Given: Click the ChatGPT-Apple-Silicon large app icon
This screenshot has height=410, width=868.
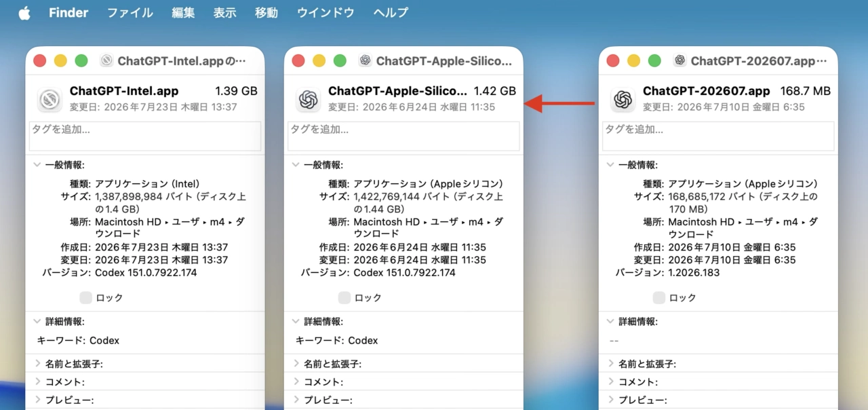Looking at the screenshot, I should (x=308, y=100).
